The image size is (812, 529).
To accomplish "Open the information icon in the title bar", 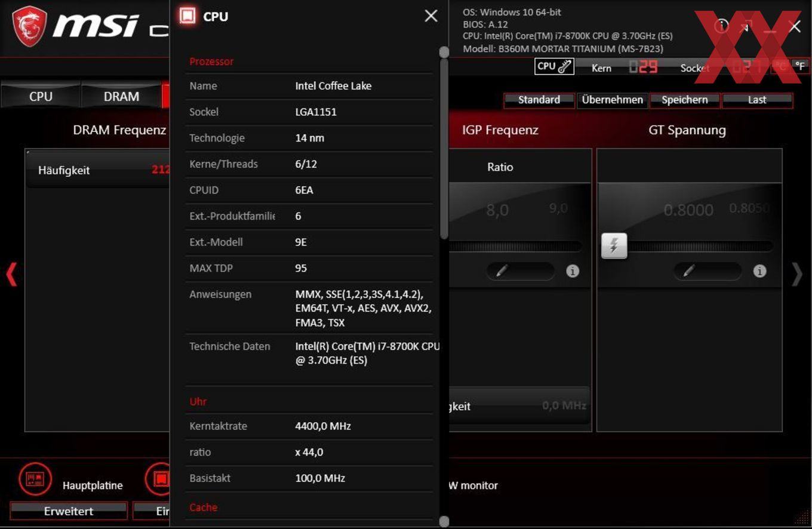I will [721, 26].
